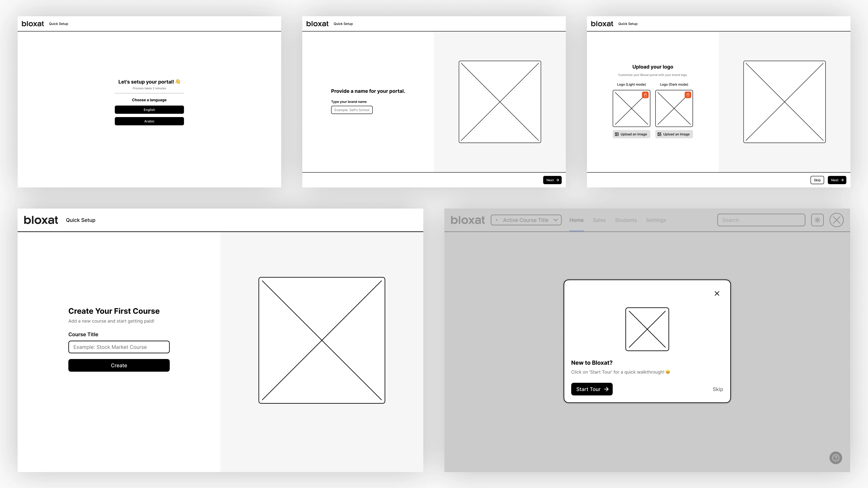Switch to the Sales tab
Viewport: 868px width, 488px height.
point(599,220)
